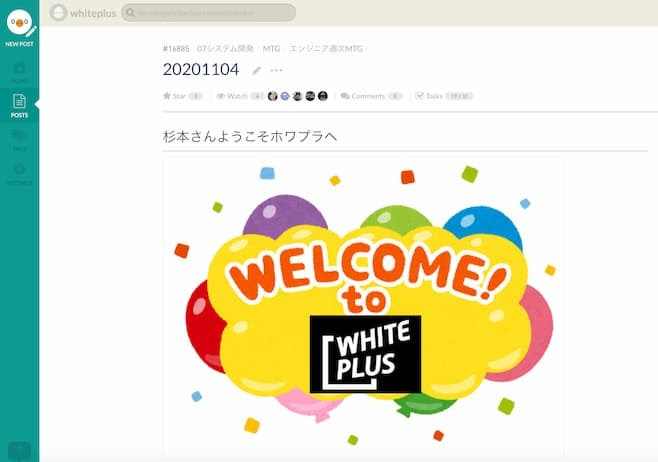
Task: Click the whiteplus team logo icon
Action: point(58,13)
